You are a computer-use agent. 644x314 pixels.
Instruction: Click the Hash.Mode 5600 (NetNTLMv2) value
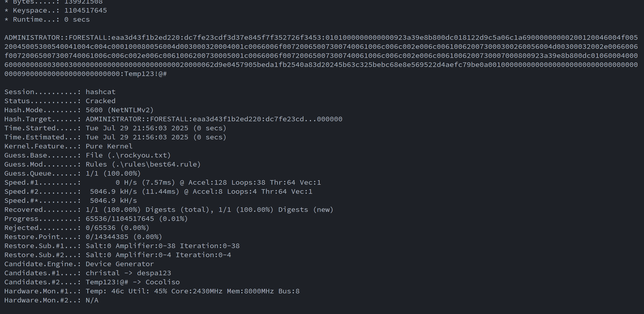(x=119, y=110)
